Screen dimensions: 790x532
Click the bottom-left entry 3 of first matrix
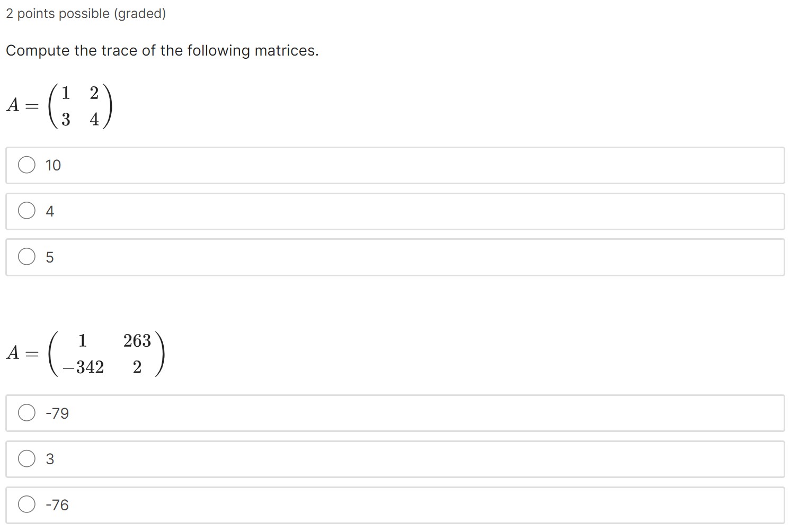tap(66, 120)
